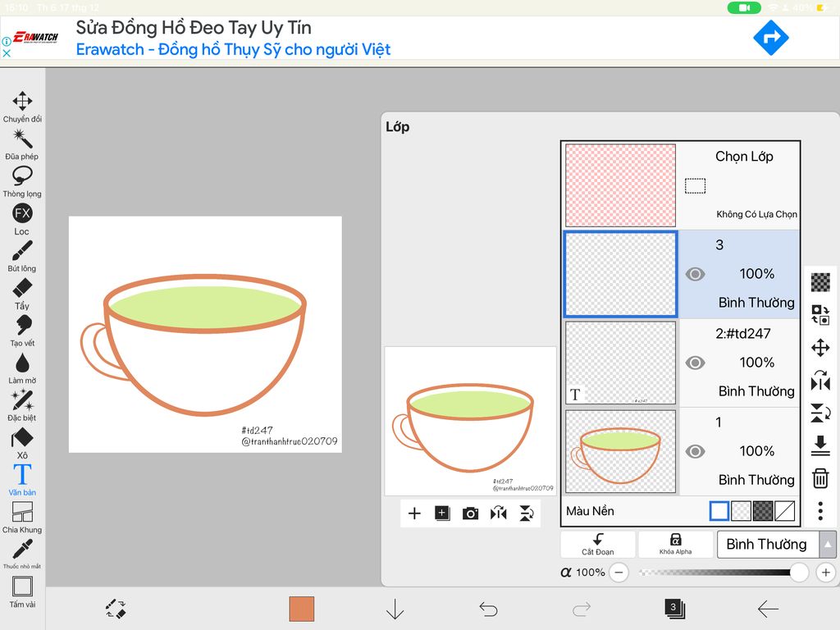This screenshot has height=630, width=840.
Task: Click the alpha opacity slider track
Action: point(722,572)
